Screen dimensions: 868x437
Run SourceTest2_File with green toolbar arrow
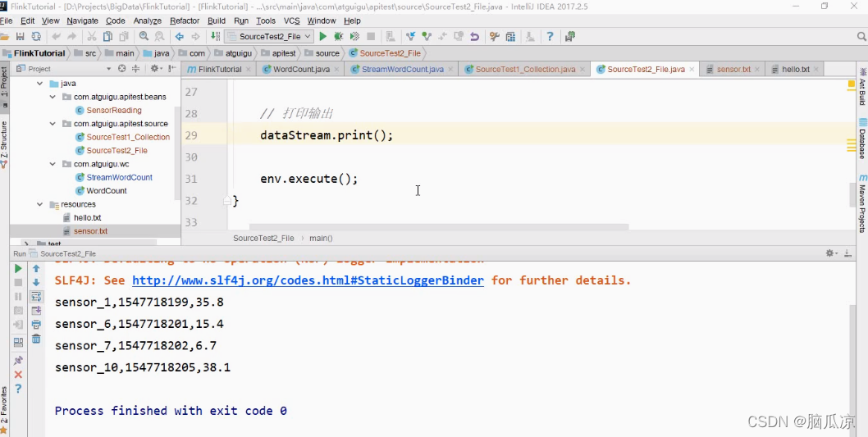point(322,37)
